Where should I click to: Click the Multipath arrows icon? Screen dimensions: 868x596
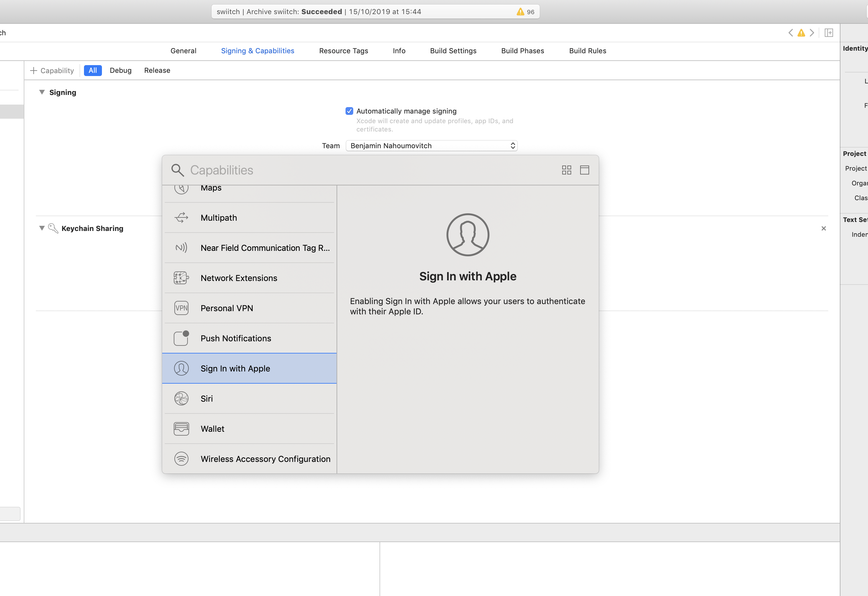coord(181,217)
